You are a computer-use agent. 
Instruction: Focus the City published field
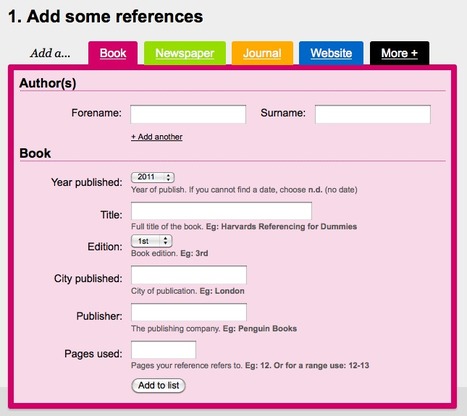click(189, 275)
